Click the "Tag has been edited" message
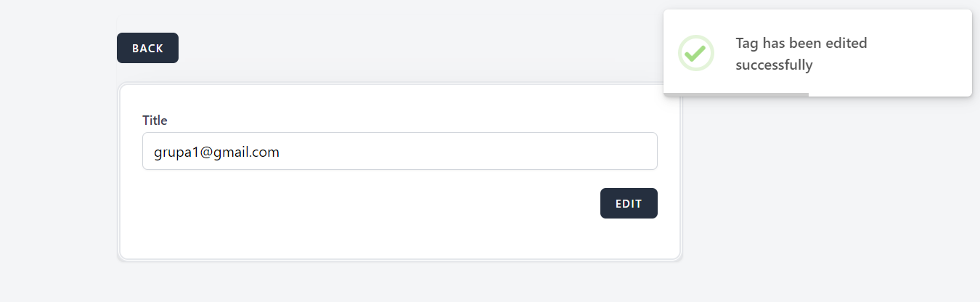The height and width of the screenshot is (302, 980). [x=801, y=44]
